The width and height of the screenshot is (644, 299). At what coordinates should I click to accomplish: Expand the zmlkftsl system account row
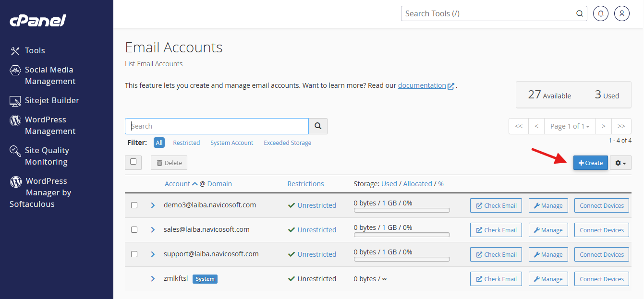(153, 279)
